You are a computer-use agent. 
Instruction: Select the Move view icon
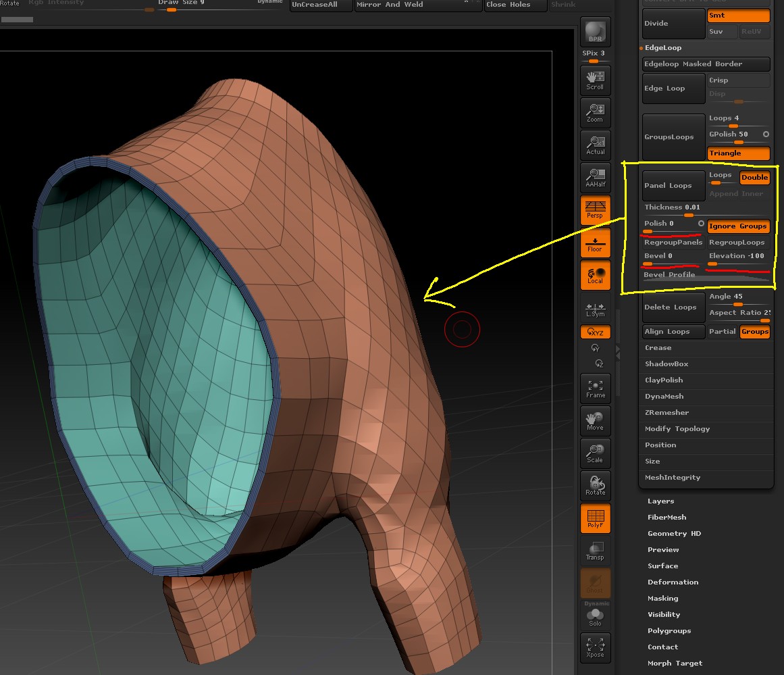(595, 422)
